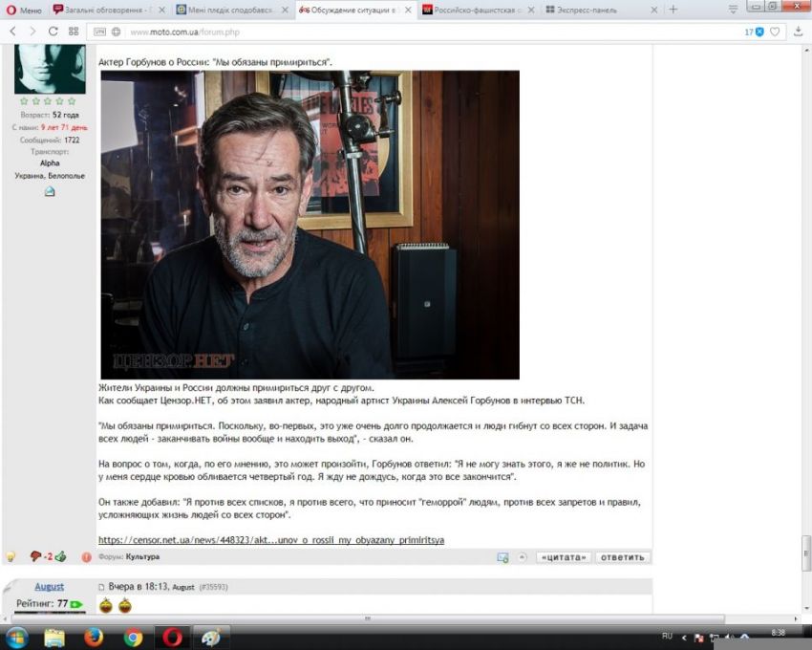Image resolution: width=812 pixels, height=650 pixels.
Task: Bookmark page with the heart icon
Action: point(775,32)
